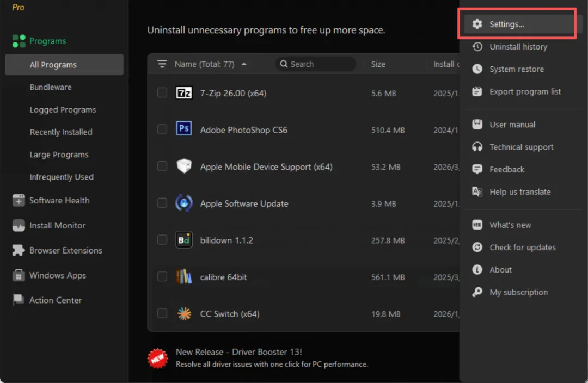Open Logged Programs list
The image size is (588, 383).
tap(63, 109)
